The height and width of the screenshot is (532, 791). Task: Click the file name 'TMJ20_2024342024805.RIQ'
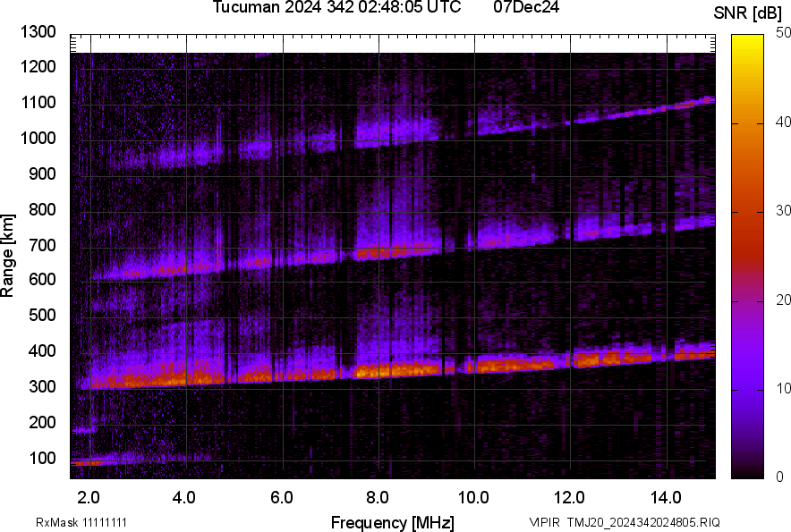coord(643,522)
